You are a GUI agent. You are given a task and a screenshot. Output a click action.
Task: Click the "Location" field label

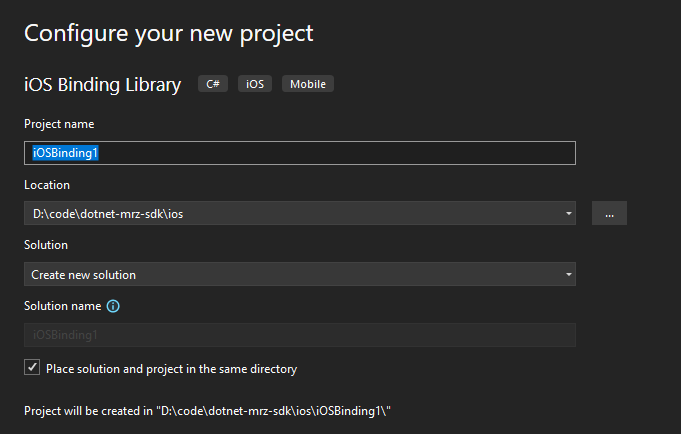click(x=47, y=185)
